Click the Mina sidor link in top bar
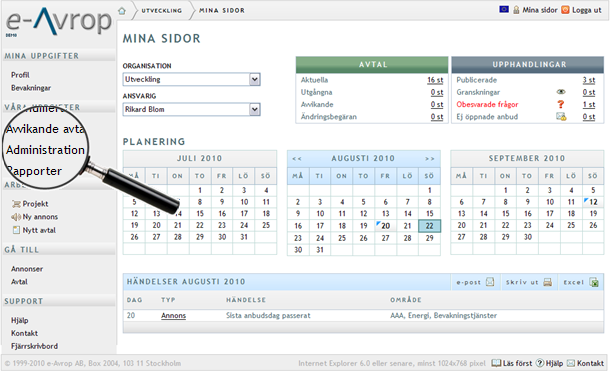The width and height of the screenshot is (610, 371). click(540, 10)
